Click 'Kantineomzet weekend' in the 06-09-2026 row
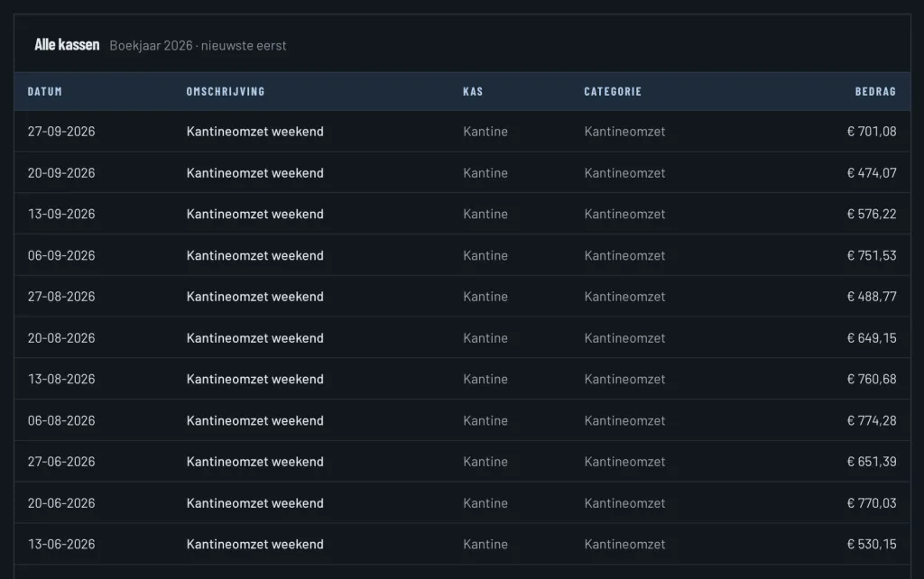 [x=255, y=255]
